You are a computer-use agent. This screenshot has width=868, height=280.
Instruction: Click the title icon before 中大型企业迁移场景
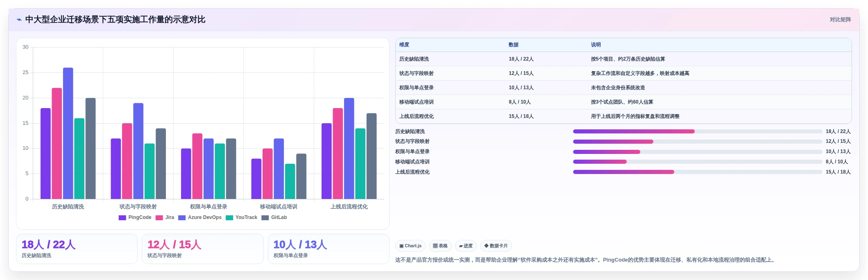click(19, 20)
